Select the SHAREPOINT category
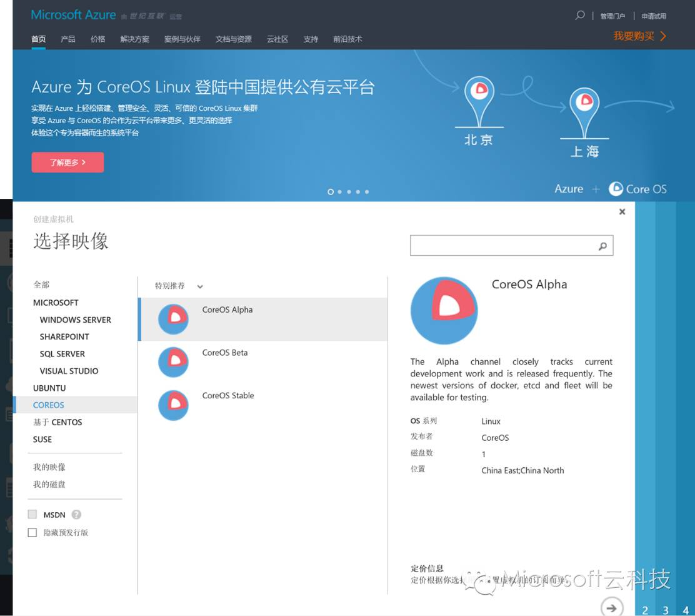The width and height of the screenshot is (695, 616). [64, 336]
